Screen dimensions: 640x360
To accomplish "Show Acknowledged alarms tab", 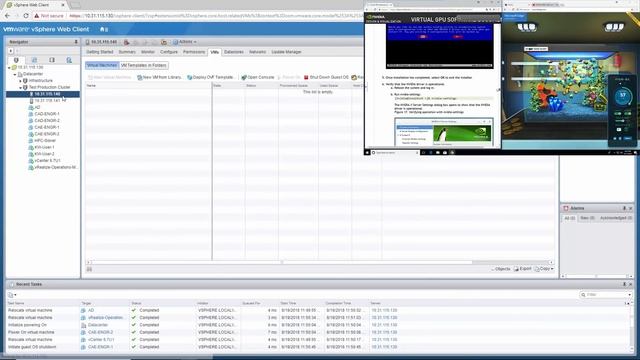I will [x=616, y=218].
